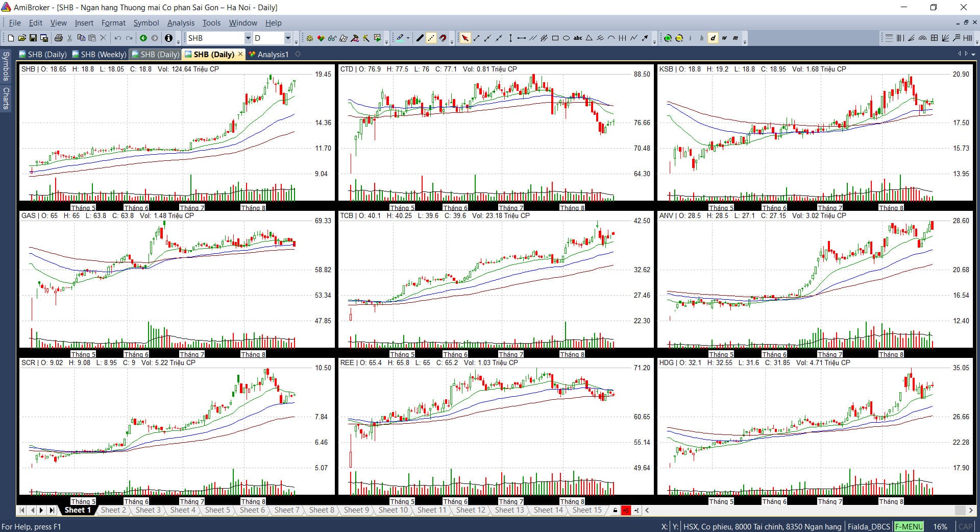This screenshot has height=532, width=980.
Task: Zoom in with the green plus icon
Action: click(x=668, y=38)
